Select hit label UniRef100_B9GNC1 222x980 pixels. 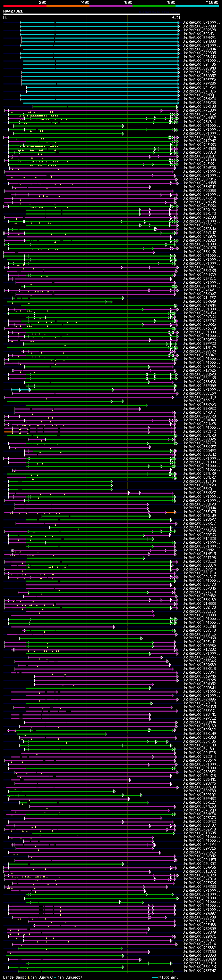[x=199, y=34]
